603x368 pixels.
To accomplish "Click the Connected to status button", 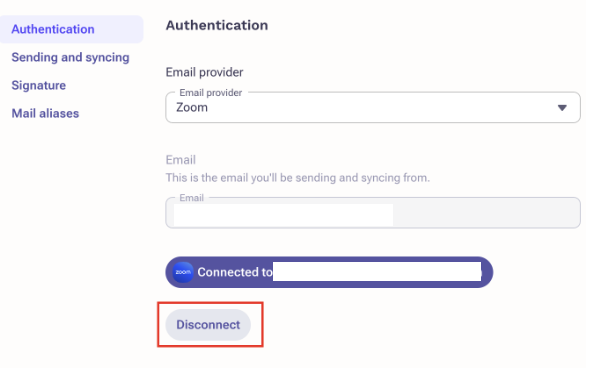I will click(329, 272).
